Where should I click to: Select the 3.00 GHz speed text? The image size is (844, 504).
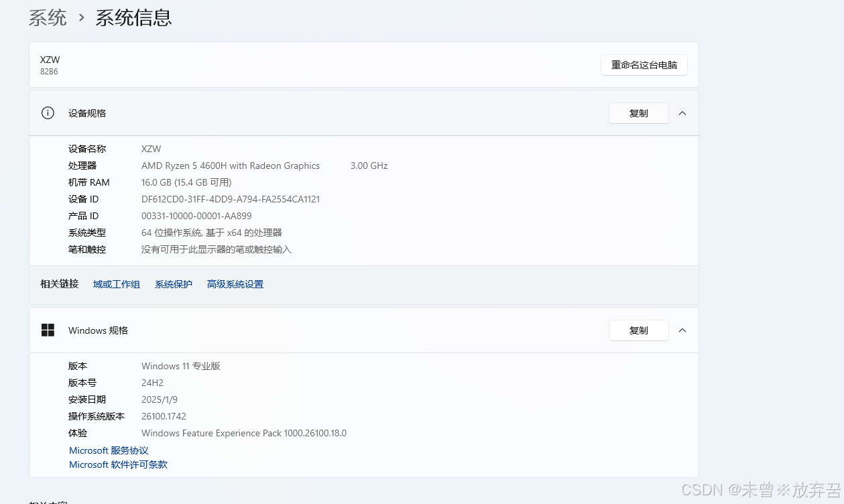point(369,166)
